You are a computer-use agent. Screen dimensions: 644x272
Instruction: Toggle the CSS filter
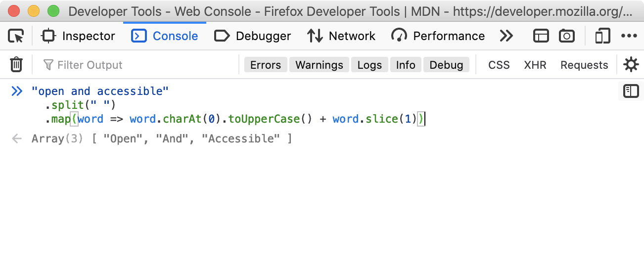tap(499, 65)
